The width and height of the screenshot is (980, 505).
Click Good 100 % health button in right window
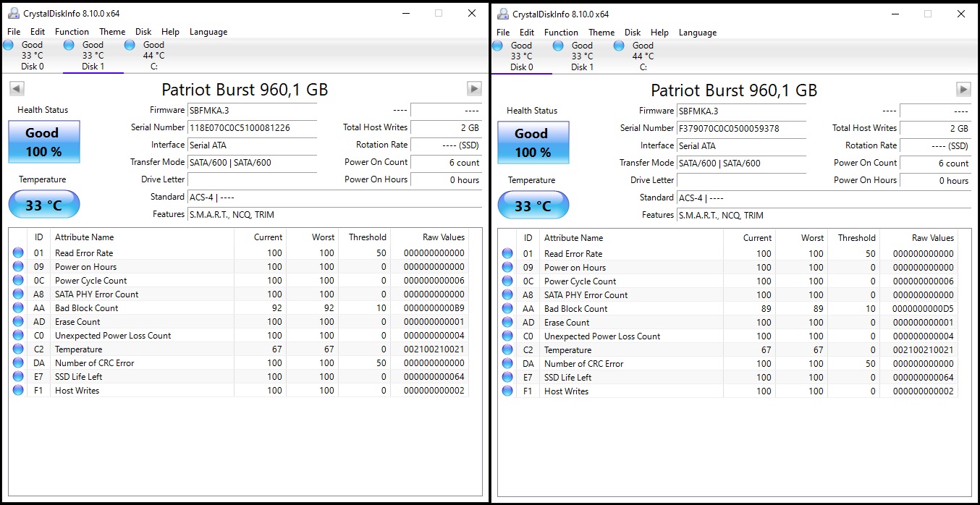coord(533,143)
